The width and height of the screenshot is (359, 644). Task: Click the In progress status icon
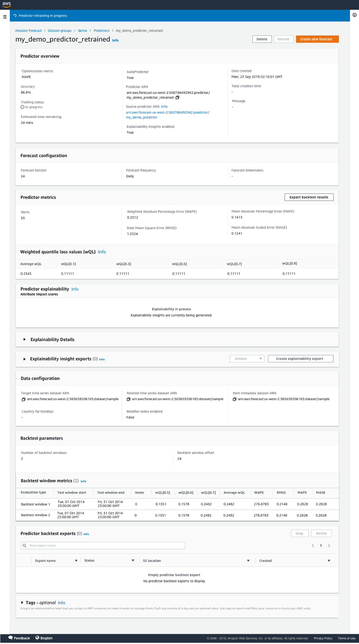[23, 107]
